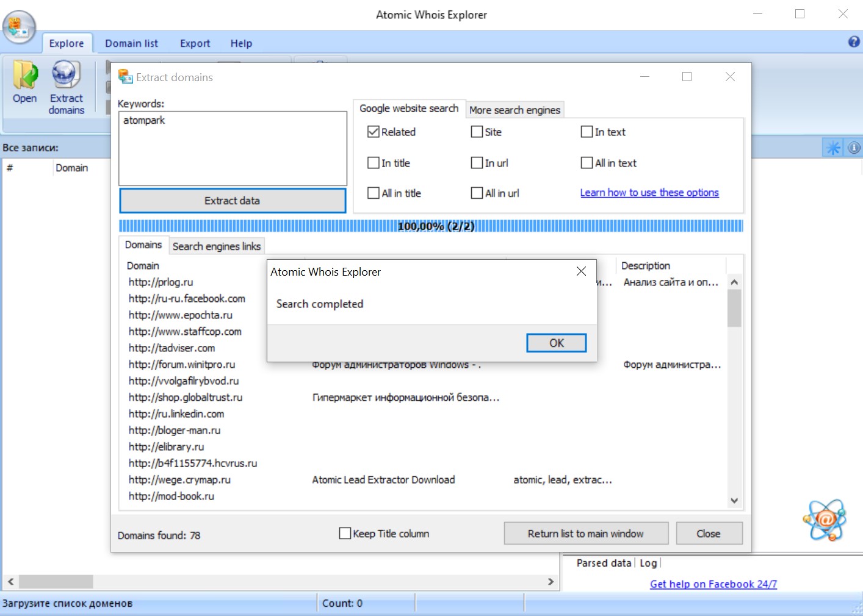Close the Search completed message box
Viewport: 863px width, 616px height.
(x=581, y=271)
